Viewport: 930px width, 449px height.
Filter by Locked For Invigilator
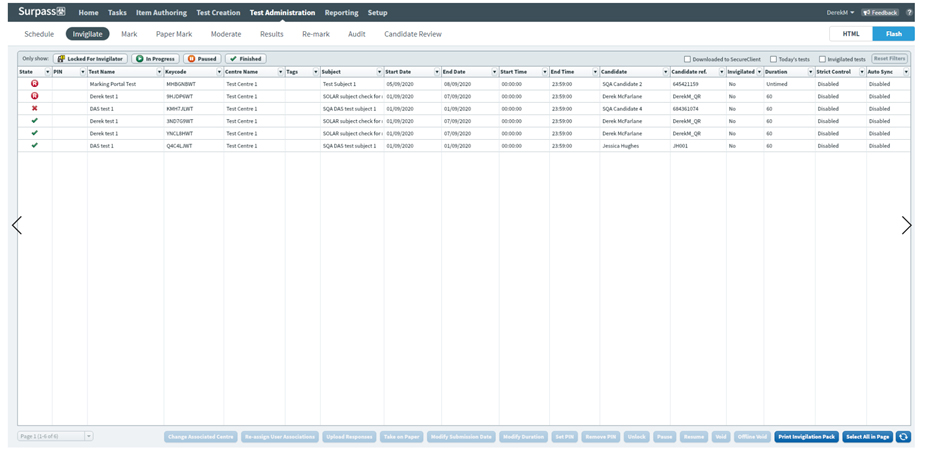(90, 59)
